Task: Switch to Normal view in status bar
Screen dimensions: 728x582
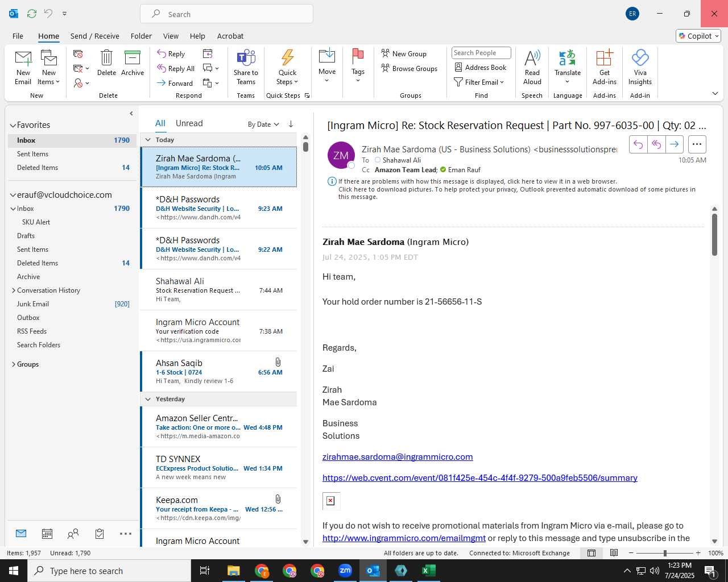Action: (x=591, y=553)
